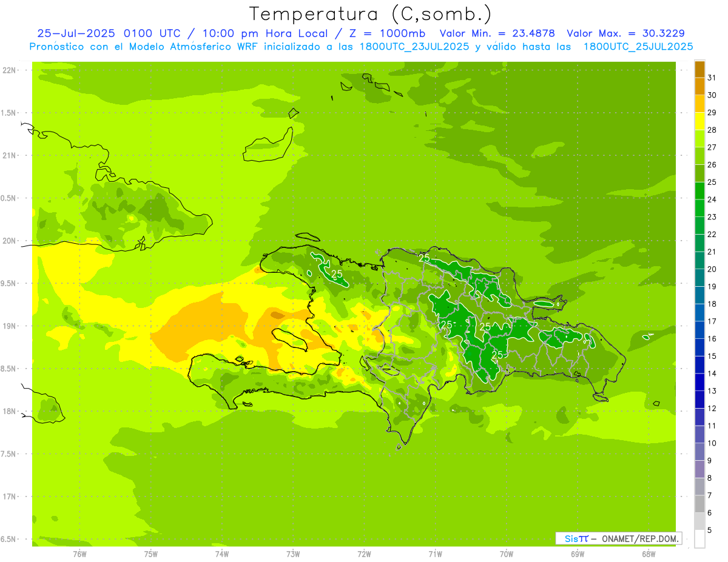Click the 6.5N latitude tick label
728x562 pixels.
point(9,540)
